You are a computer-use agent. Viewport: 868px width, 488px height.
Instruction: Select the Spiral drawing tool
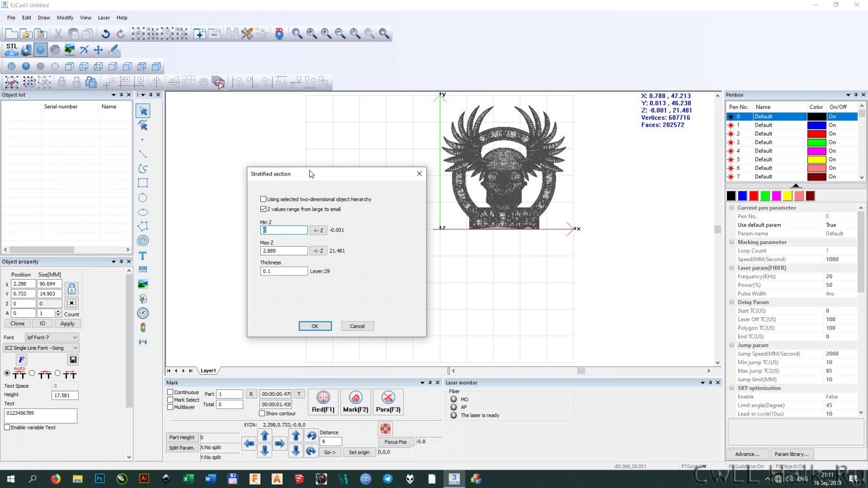(143, 241)
